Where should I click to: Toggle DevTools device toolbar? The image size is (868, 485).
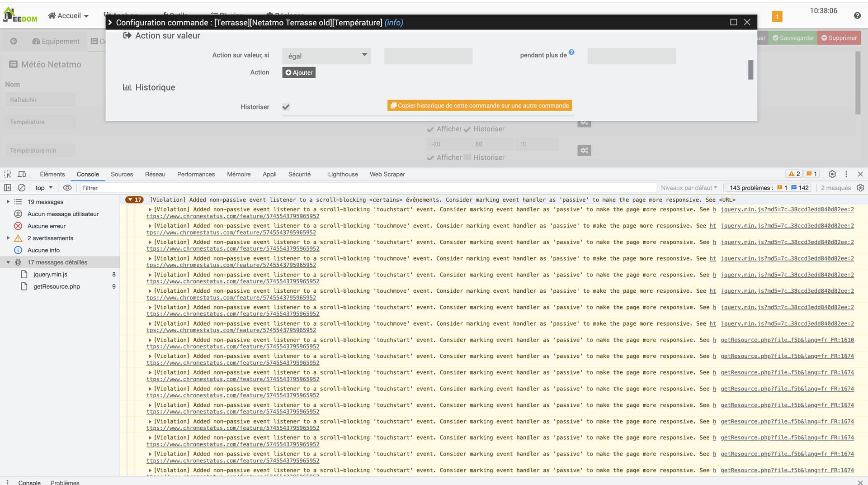22,174
